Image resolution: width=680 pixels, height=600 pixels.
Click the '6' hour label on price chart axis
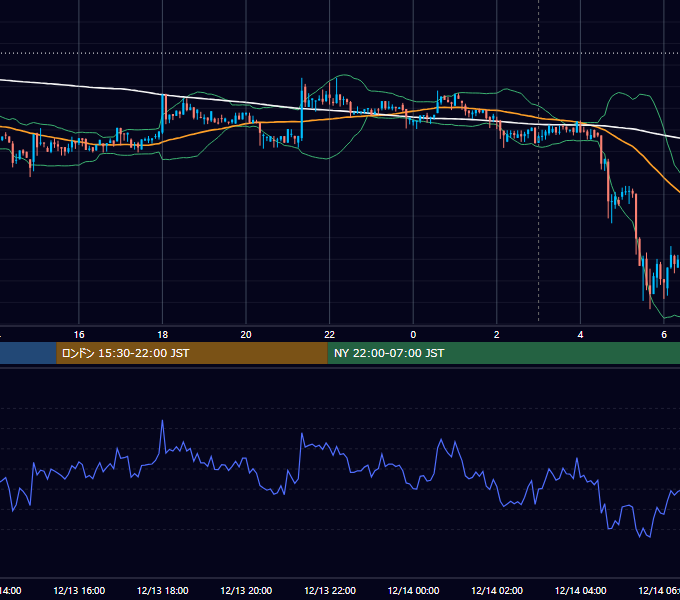click(x=664, y=335)
